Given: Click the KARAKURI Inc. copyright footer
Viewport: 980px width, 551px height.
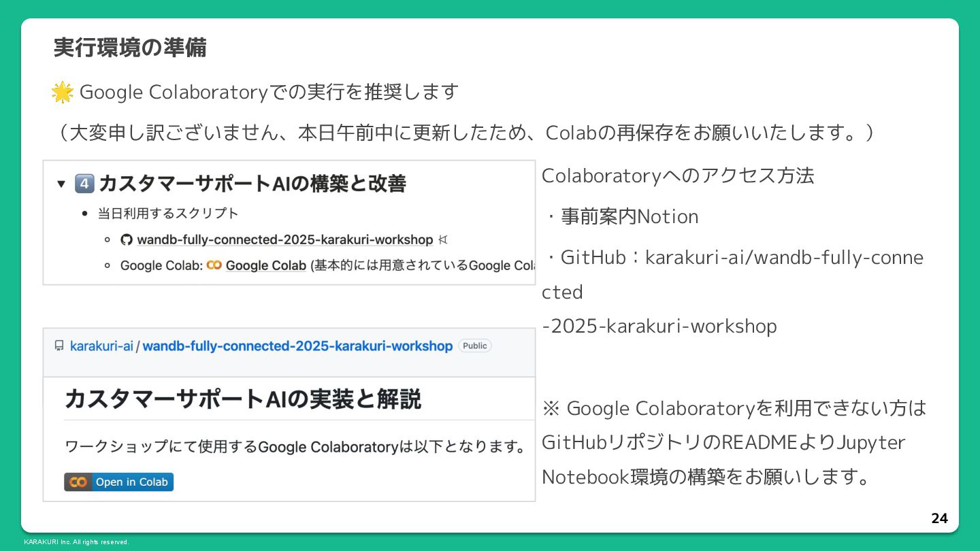Looking at the screenshot, I should click(76, 542).
